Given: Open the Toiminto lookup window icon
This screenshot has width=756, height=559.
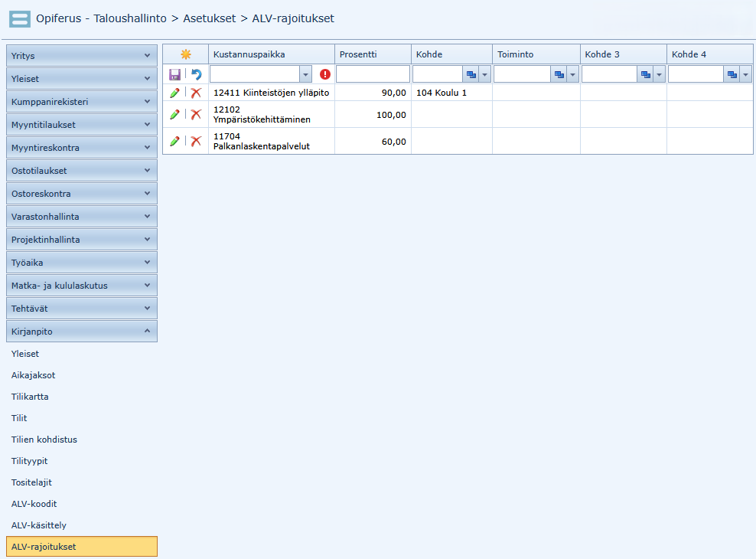Looking at the screenshot, I should point(559,74).
